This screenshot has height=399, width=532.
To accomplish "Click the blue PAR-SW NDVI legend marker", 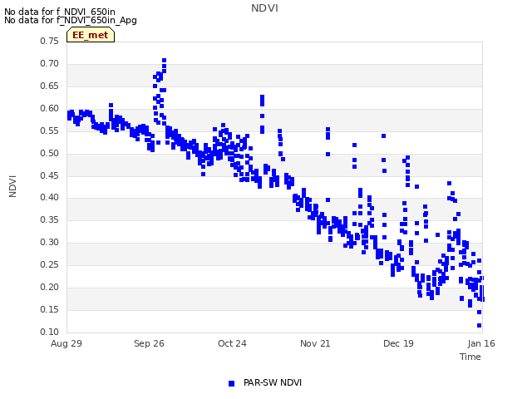I will [x=231, y=383].
